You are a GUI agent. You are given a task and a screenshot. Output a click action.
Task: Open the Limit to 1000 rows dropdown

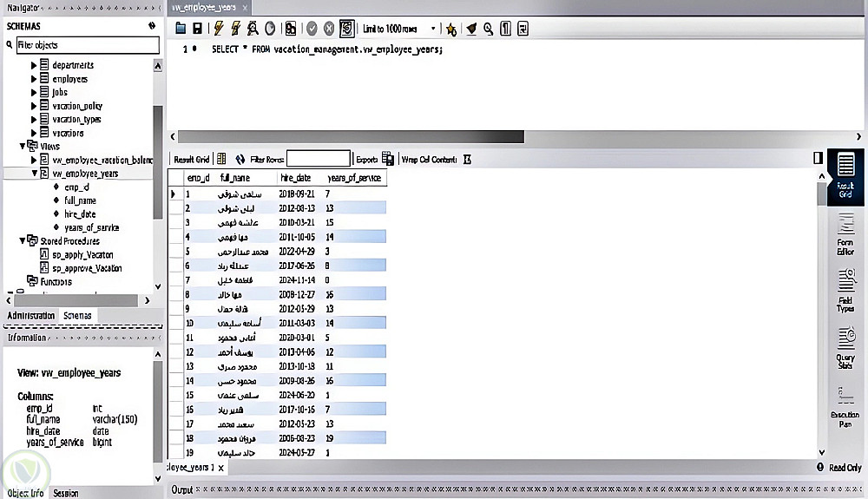398,29
